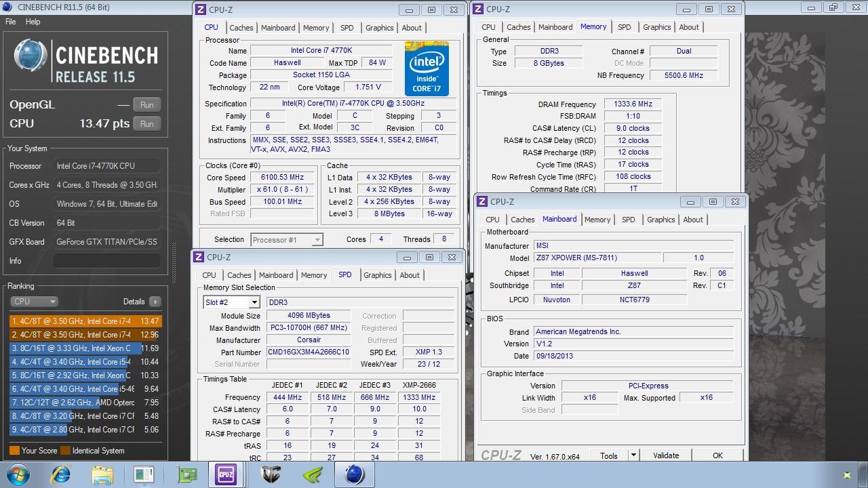Open the NVIDIA taskbar icon

[312, 474]
